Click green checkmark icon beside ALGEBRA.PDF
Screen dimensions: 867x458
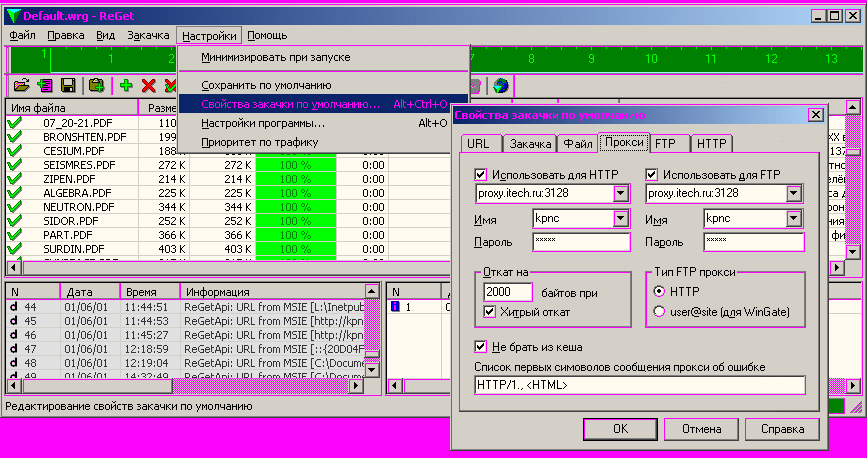(15, 193)
